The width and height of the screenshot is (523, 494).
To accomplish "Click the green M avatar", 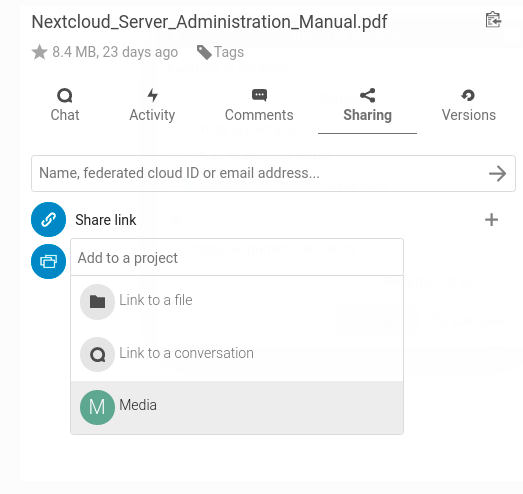I will pyautogui.click(x=97, y=407).
